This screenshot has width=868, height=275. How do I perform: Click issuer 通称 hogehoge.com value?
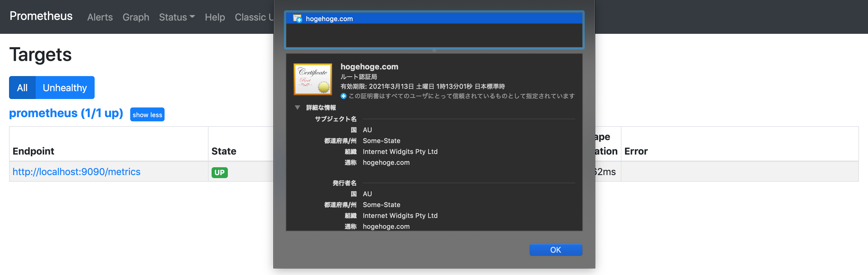coord(386,226)
